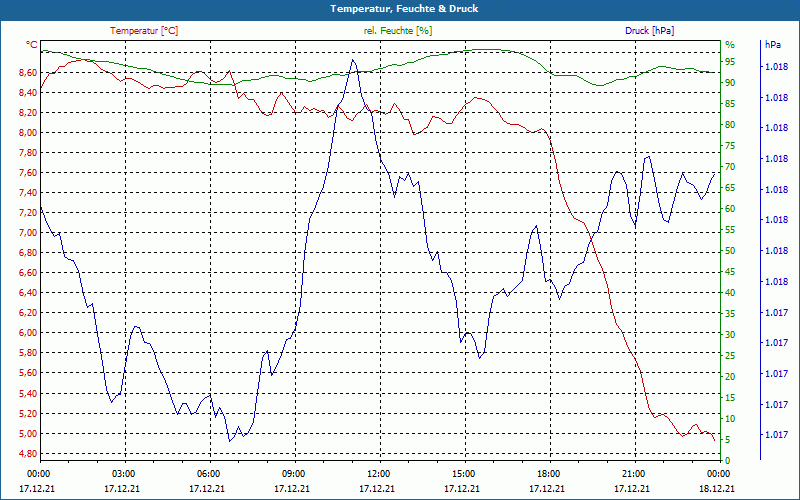800x500 pixels.
Task: Click green humidity axis value "65"
Action: tap(730, 188)
